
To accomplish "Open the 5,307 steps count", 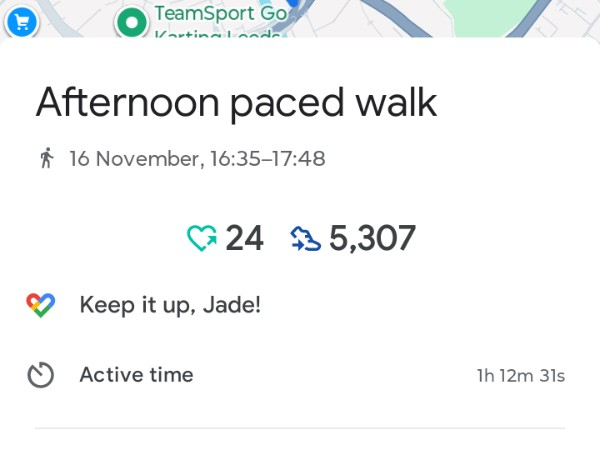I will coord(371,238).
